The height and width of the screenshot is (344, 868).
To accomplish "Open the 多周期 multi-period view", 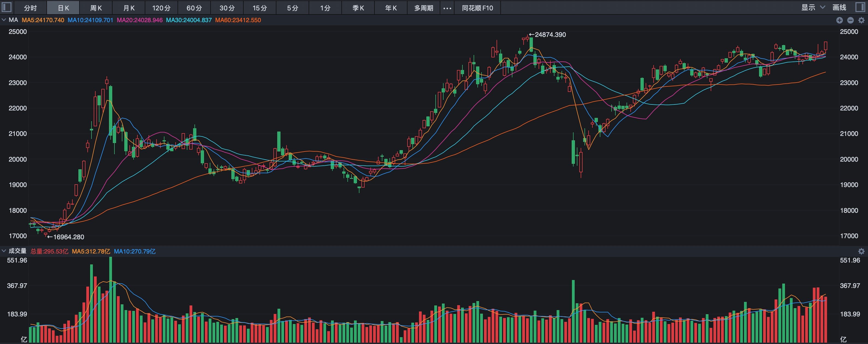I will click(x=424, y=8).
